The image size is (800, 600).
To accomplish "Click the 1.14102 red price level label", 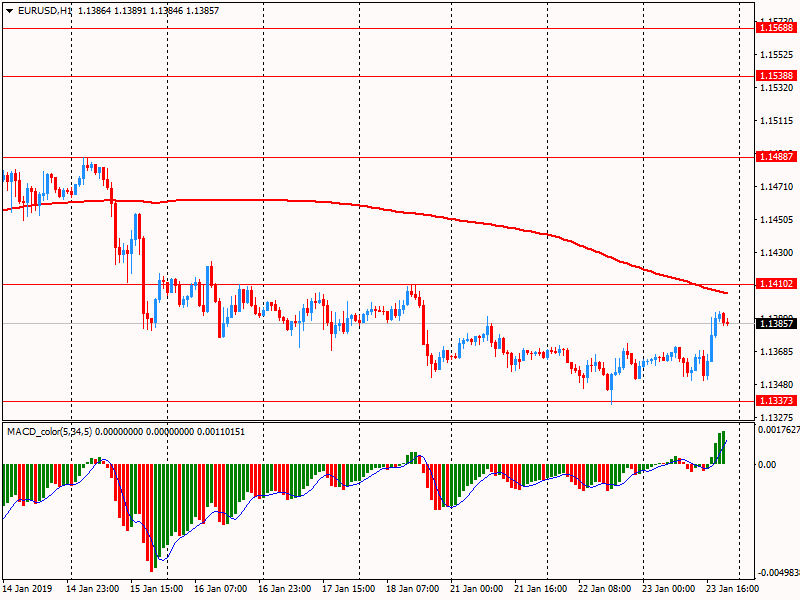I will (776, 284).
